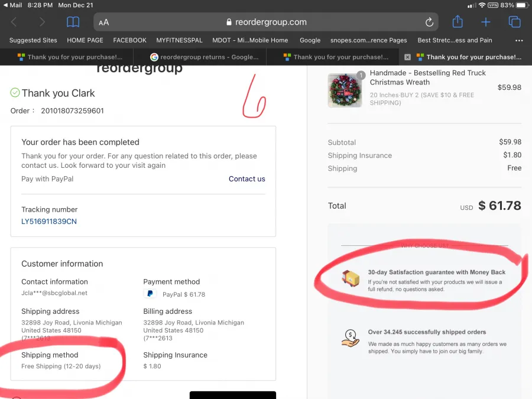Add a new tab with plus icon

coord(485,22)
